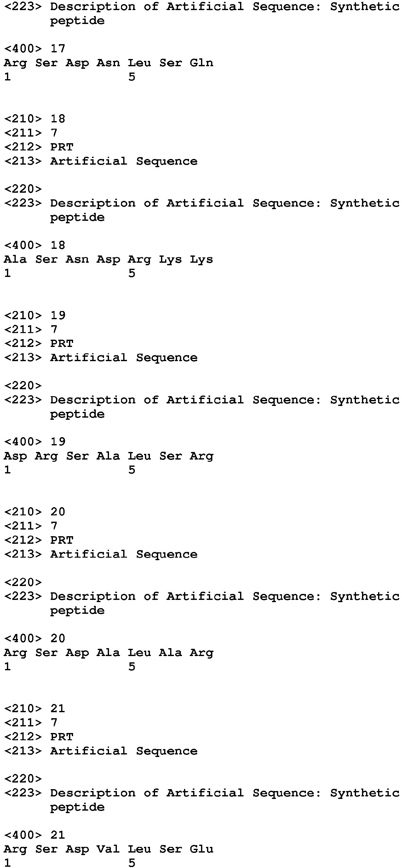Click the <210> 20 identifier line

point(34,512)
